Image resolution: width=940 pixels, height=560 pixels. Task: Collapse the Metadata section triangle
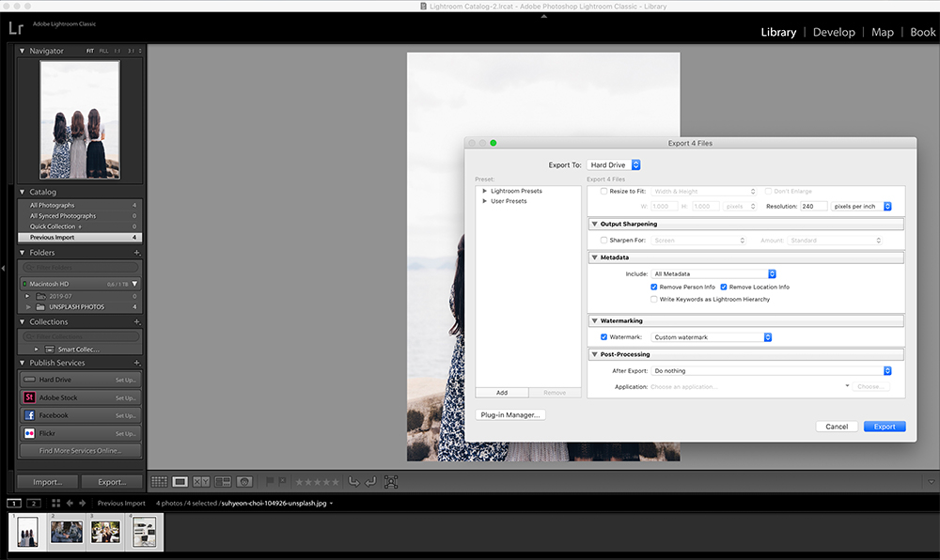pos(594,257)
